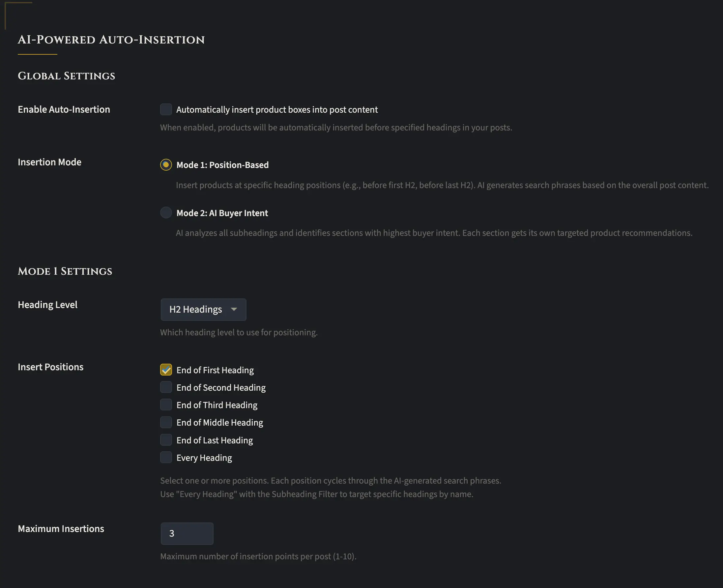Uncheck the End of First Heading checkbox

(166, 370)
